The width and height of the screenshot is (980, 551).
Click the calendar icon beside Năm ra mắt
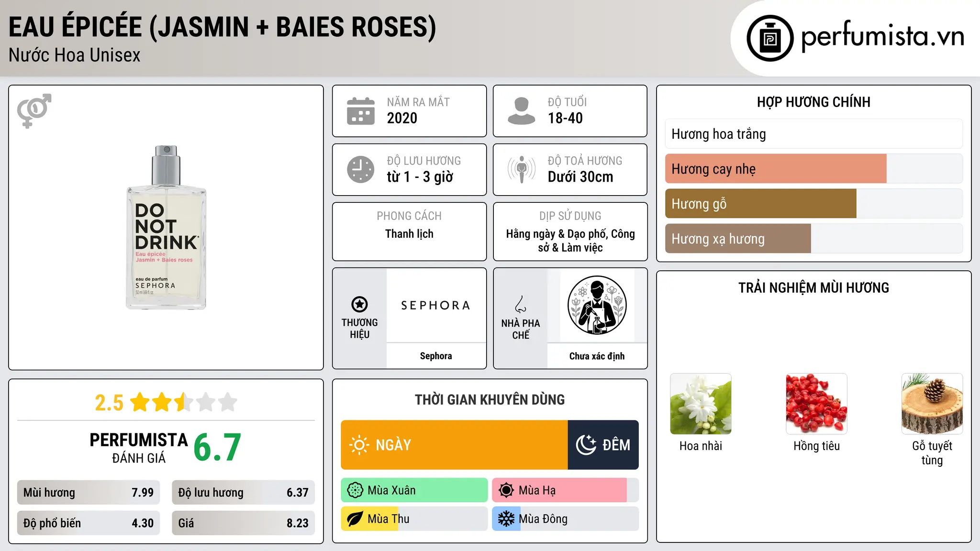pos(361,111)
